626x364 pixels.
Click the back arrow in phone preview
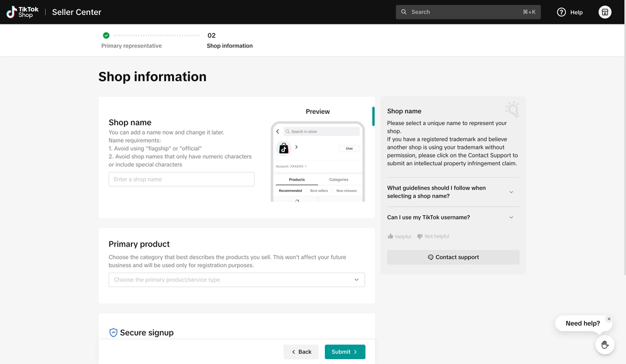(278, 131)
